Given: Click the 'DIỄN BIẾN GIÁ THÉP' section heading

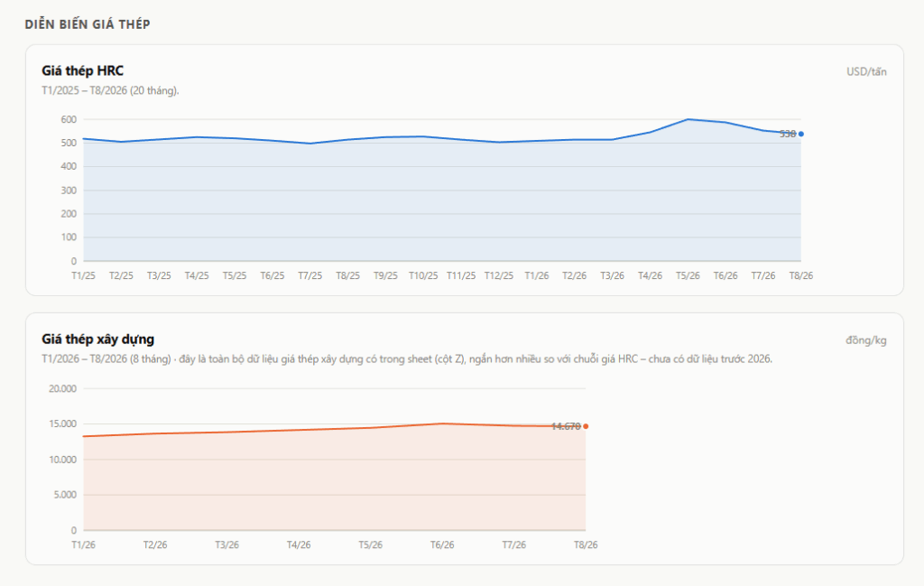Looking at the screenshot, I should (x=88, y=24).
